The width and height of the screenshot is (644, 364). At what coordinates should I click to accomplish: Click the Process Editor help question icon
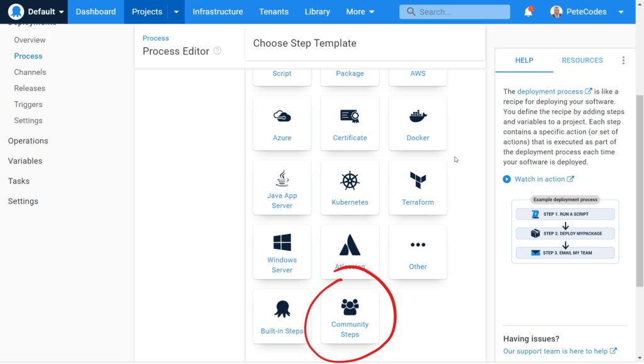(217, 51)
